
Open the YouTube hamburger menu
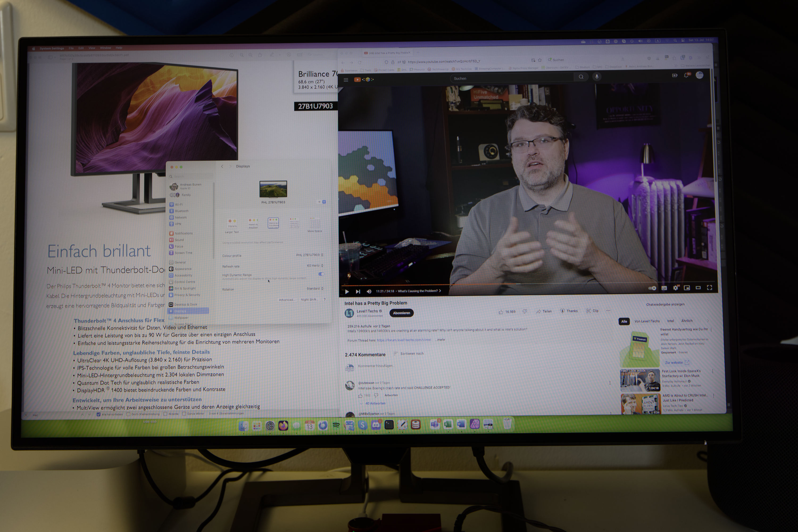coord(346,80)
